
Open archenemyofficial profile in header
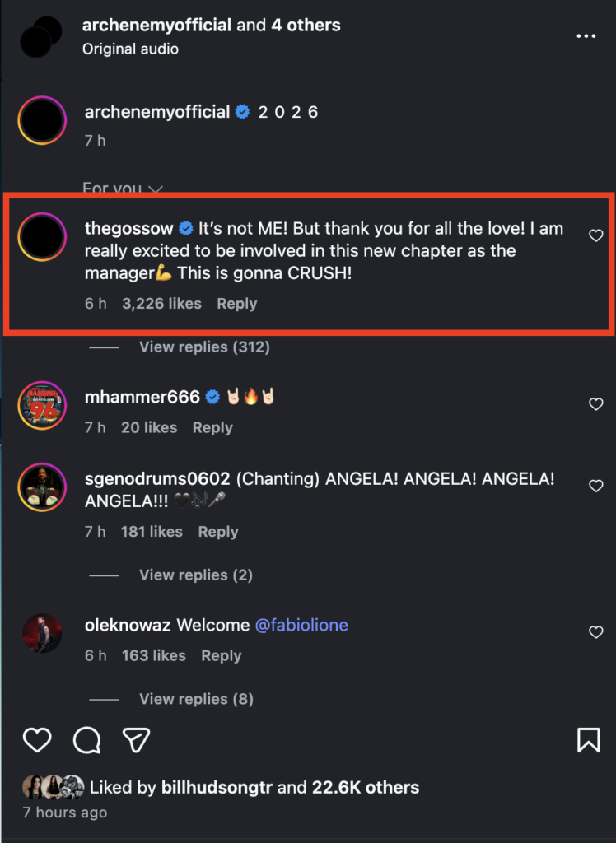point(157,26)
